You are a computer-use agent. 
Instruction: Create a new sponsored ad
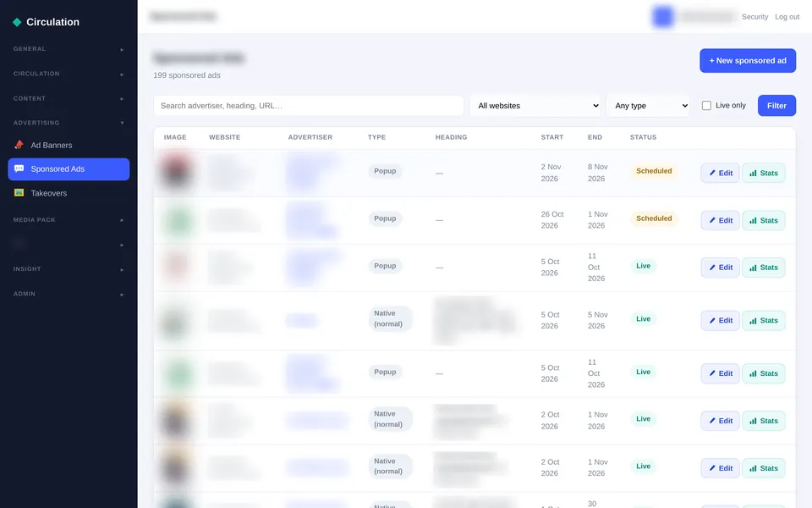pos(747,61)
